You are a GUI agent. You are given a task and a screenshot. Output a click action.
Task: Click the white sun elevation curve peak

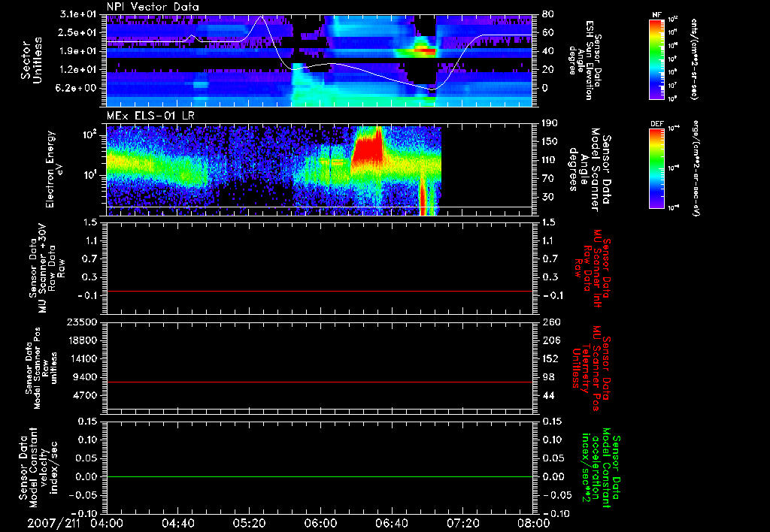261,17
